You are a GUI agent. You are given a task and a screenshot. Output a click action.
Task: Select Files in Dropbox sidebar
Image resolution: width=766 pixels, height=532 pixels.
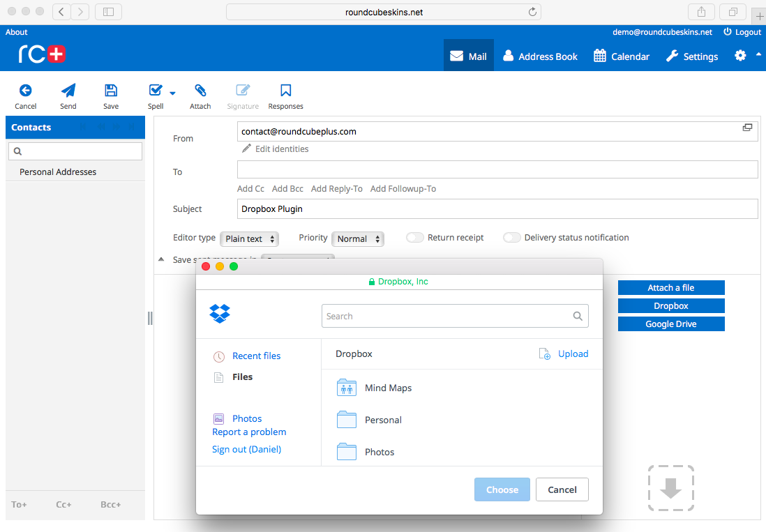click(x=242, y=377)
